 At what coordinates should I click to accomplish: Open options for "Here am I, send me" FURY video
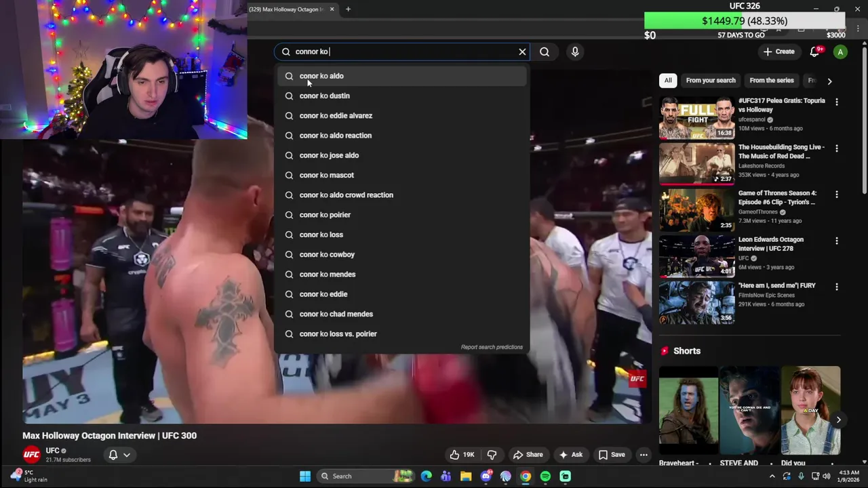point(837,287)
